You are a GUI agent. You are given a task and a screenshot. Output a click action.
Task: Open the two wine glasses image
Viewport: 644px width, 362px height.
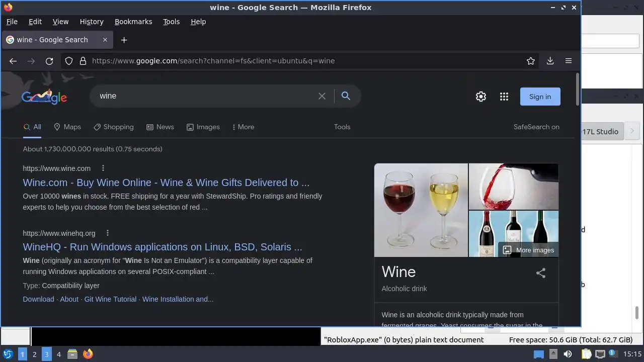point(421,210)
